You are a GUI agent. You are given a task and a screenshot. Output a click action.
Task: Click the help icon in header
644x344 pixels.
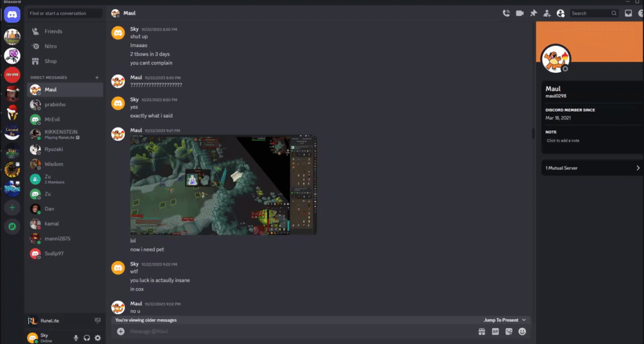coord(641,13)
